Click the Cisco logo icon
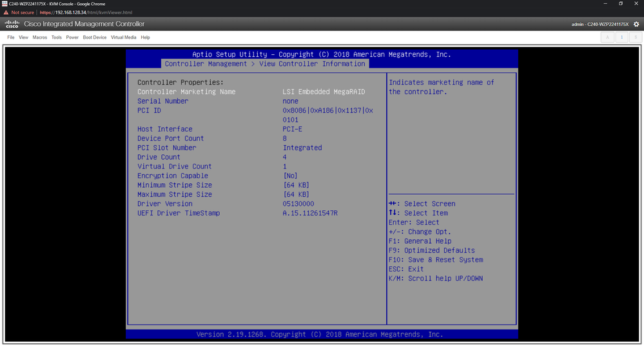Viewport: 644px width, 349px height. (12, 25)
